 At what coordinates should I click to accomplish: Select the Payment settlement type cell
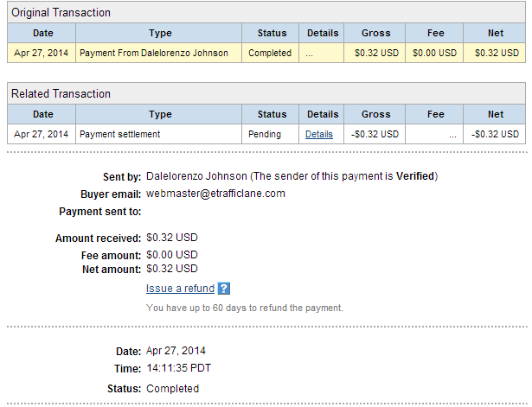(159, 134)
